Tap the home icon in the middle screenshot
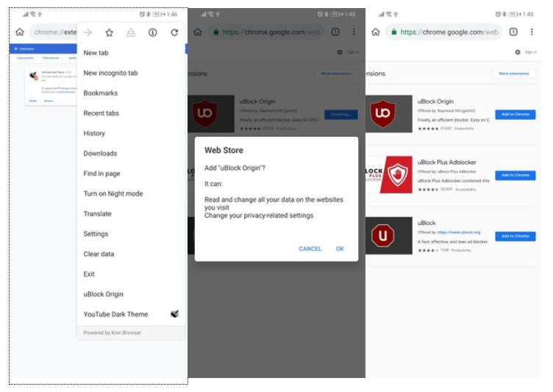Image resolution: width=553 pixels, height=392 pixels. pyautogui.click(x=198, y=32)
